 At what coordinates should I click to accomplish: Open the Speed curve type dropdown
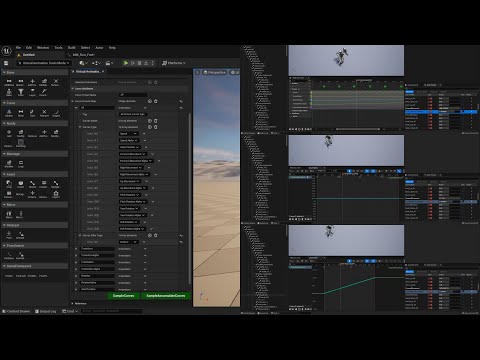[128, 134]
